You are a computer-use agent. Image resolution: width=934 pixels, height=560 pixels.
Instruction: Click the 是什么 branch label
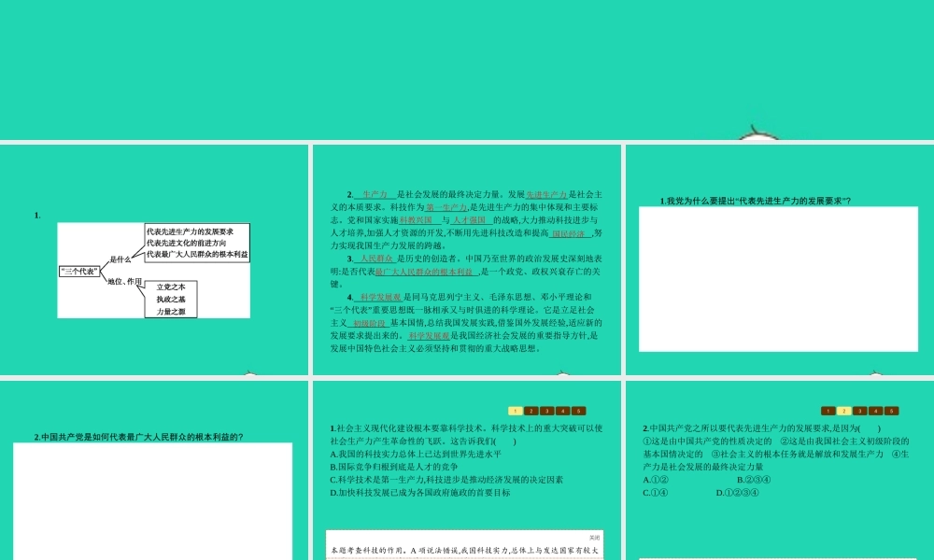[120, 259]
